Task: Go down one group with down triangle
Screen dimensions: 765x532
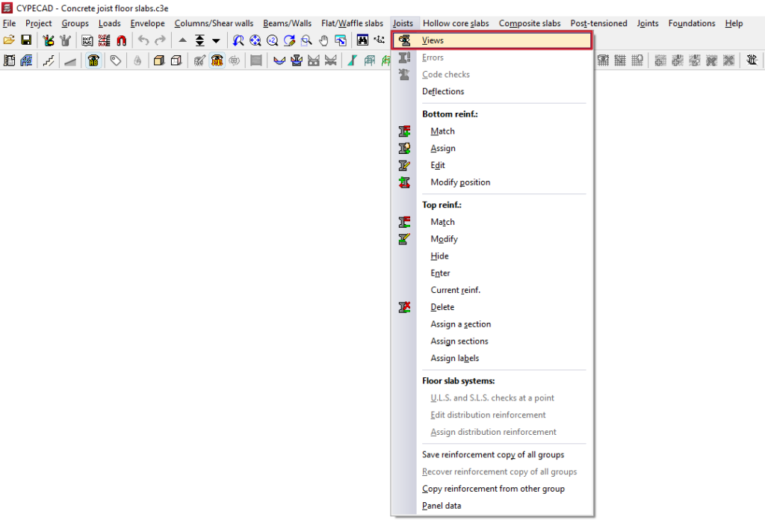Action: coord(216,40)
